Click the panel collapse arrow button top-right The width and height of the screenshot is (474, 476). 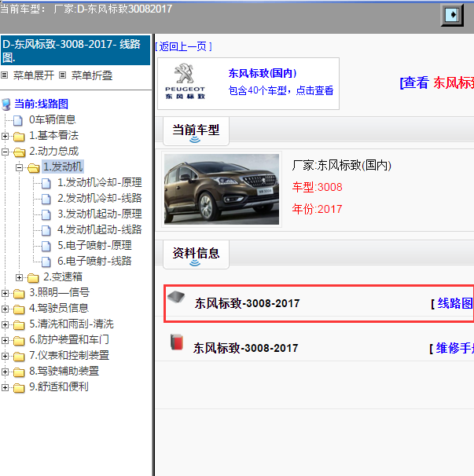pyautogui.click(x=452, y=15)
